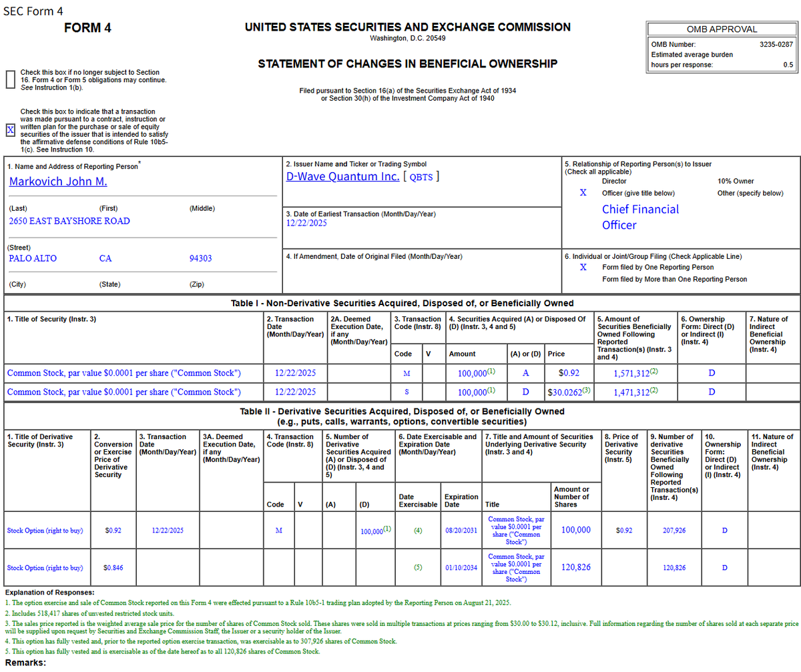Click the Stock Option (right to buy) entry

click(44, 531)
